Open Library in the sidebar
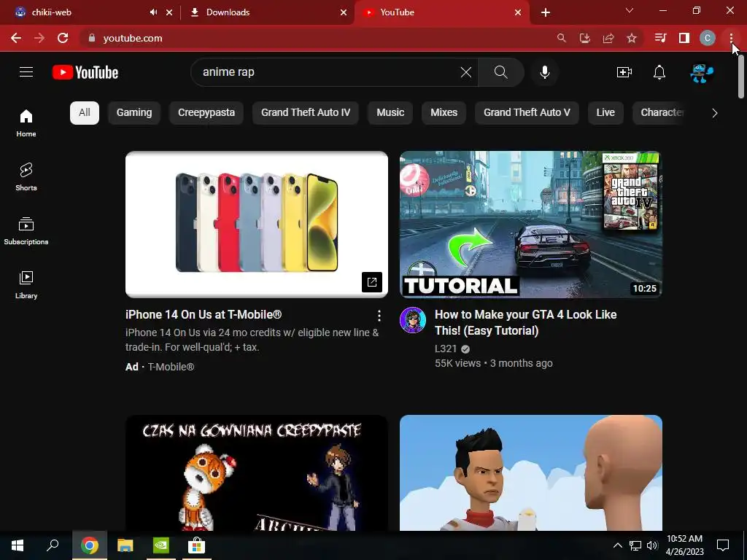 coord(26,284)
